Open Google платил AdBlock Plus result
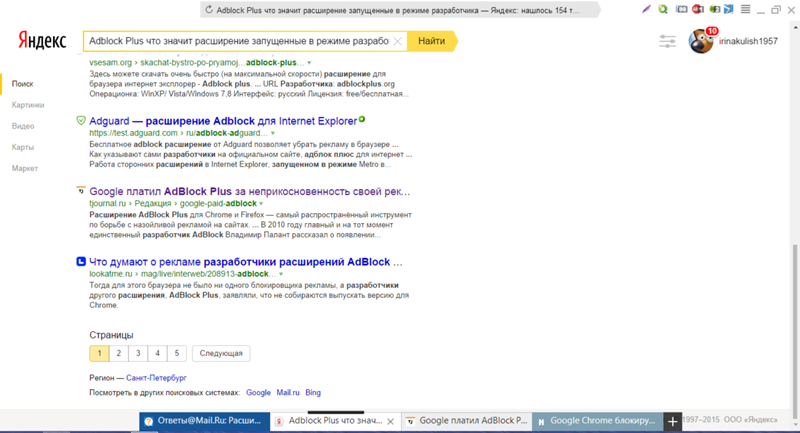This screenshot has width=800, height=433. 249,191
